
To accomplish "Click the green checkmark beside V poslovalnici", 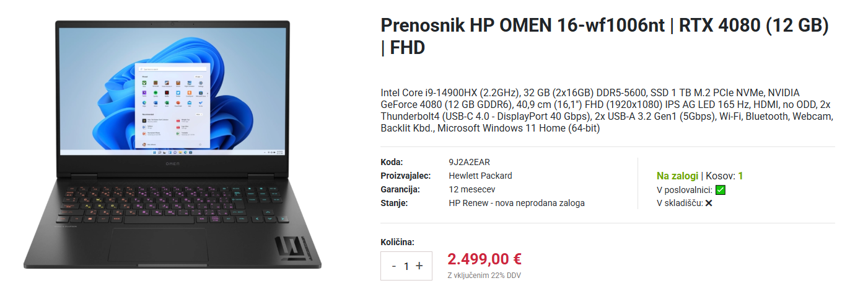I will tap(720, 190).
